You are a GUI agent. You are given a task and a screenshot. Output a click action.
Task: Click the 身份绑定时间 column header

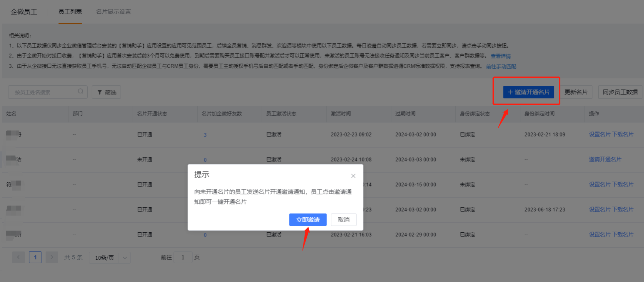539,114
